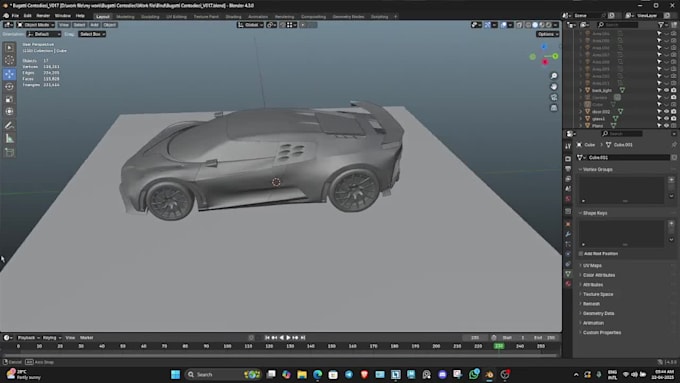Open the View Layer properties tab

pos(568,179)
